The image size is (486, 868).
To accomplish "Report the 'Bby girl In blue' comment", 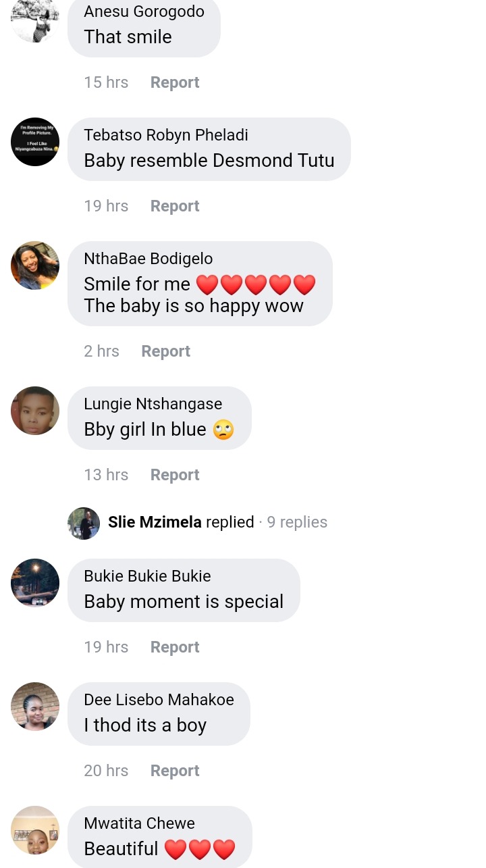I will [175, 475].
